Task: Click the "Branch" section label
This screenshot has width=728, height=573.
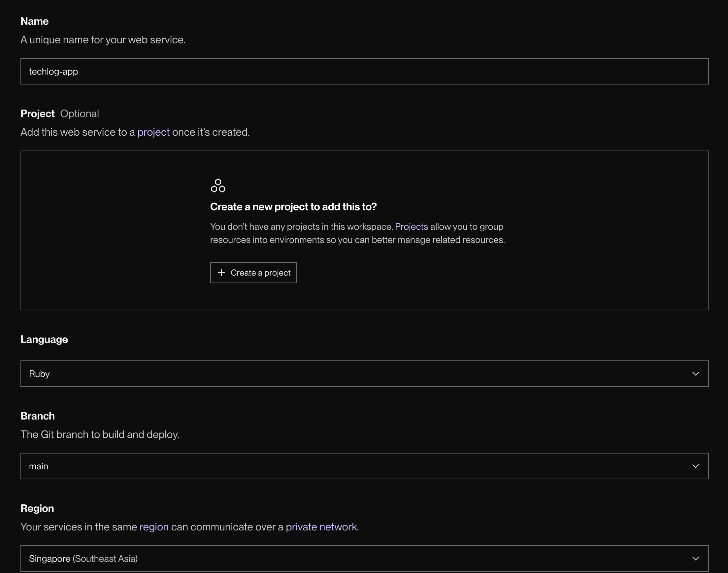Action: 38,416
